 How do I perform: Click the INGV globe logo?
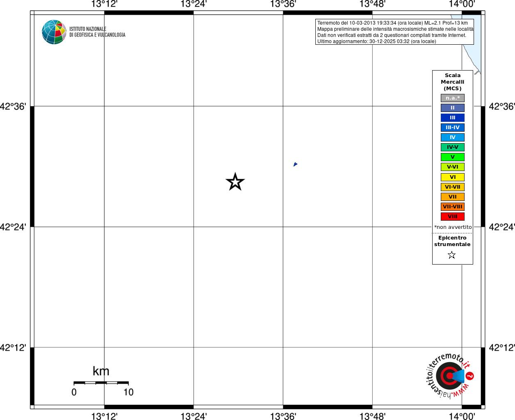[x=54, y=32]
